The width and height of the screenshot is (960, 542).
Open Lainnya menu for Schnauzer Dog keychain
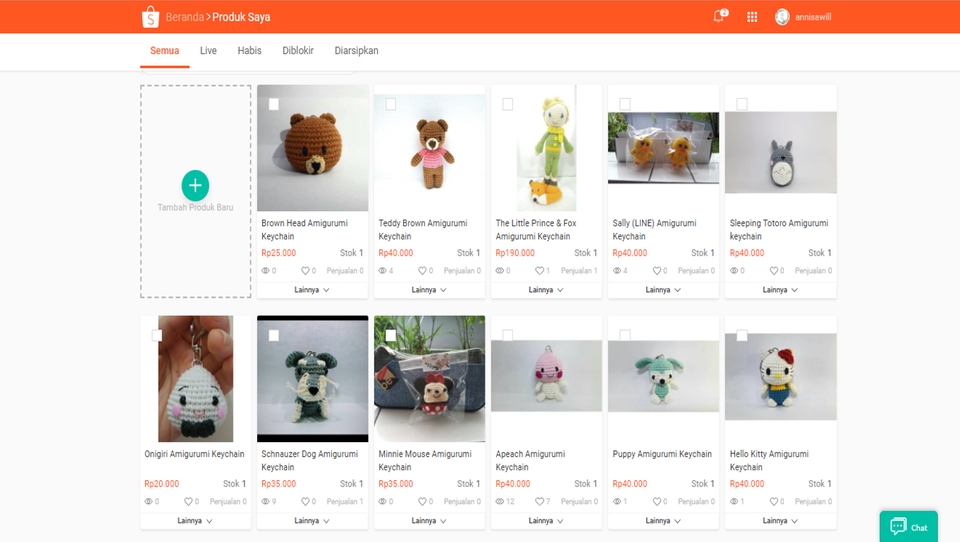tap(312, 521)
